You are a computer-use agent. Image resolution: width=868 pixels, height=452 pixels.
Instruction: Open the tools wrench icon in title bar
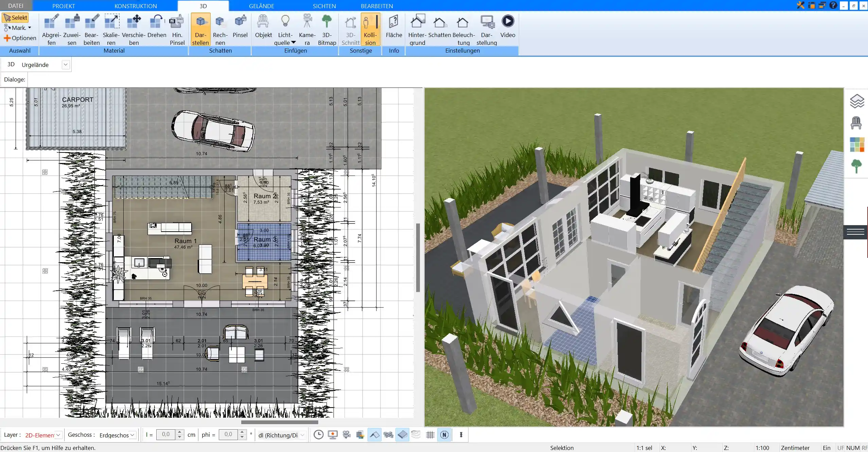(x=801, y=5)
